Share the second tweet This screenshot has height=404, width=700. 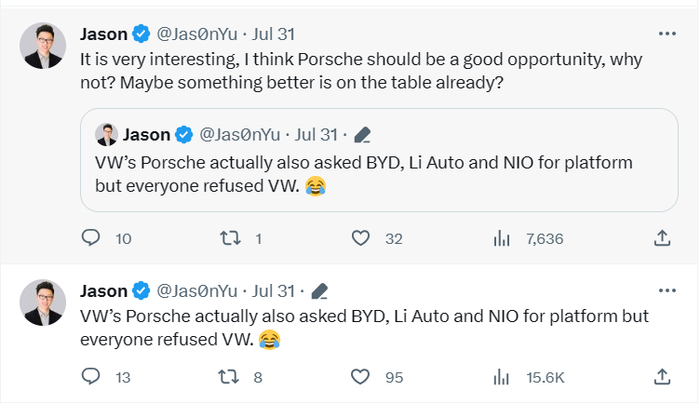click(x=661, y=377)
